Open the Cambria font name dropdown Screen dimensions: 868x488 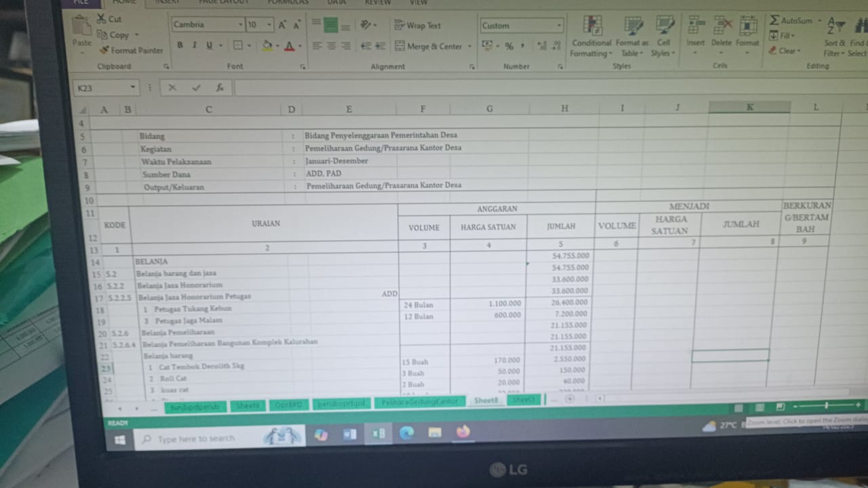[241, 25]
